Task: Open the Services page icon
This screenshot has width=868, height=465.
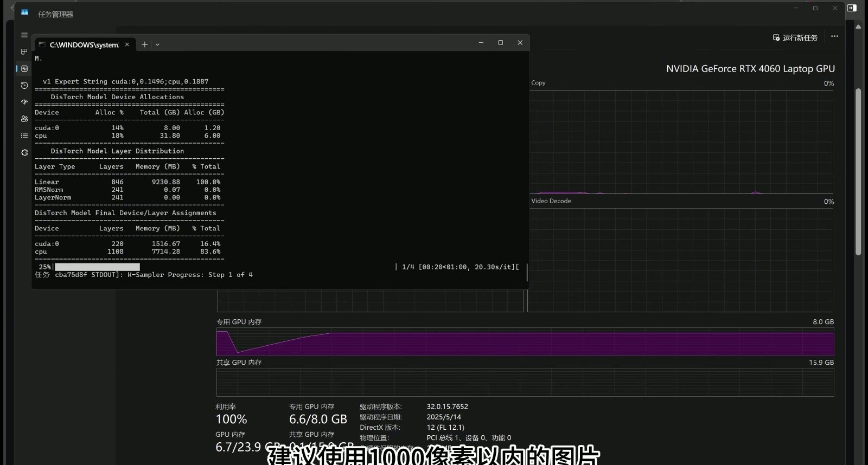Action: [x=24, y=153]
